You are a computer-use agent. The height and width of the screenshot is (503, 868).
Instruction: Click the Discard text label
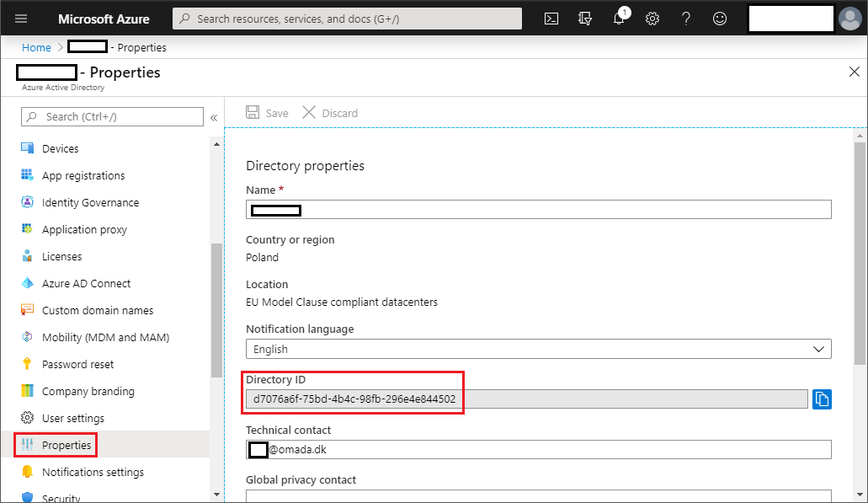340,113
